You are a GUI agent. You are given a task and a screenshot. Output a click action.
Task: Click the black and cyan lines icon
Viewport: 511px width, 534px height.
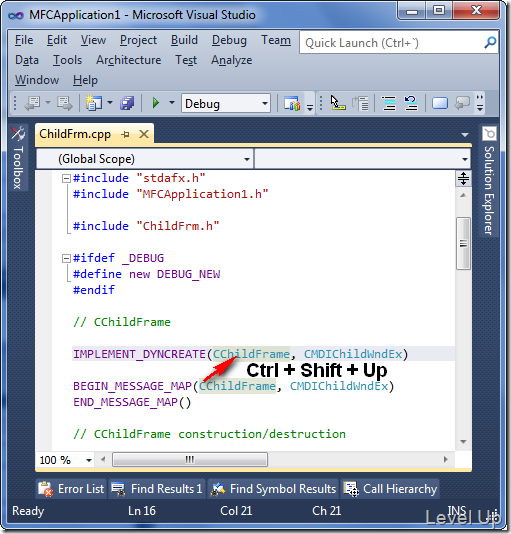[x=389, y=103]
